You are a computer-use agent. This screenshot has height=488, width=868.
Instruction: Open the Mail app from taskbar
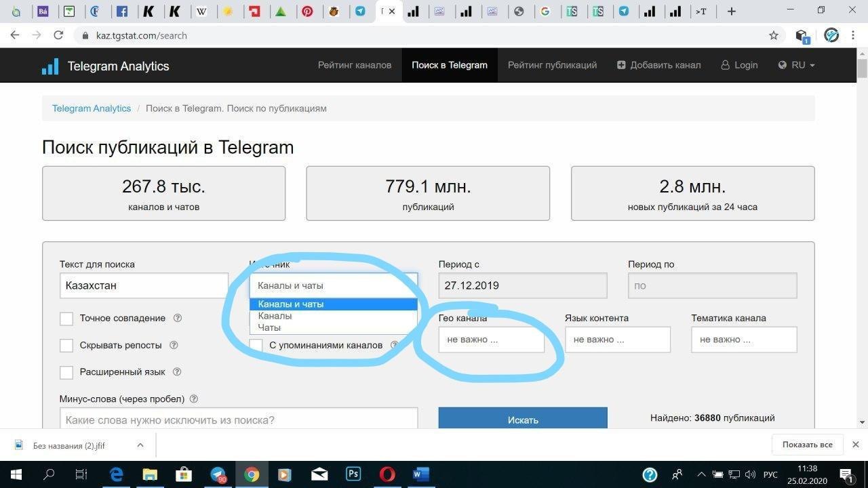click(x=319, y=474)
